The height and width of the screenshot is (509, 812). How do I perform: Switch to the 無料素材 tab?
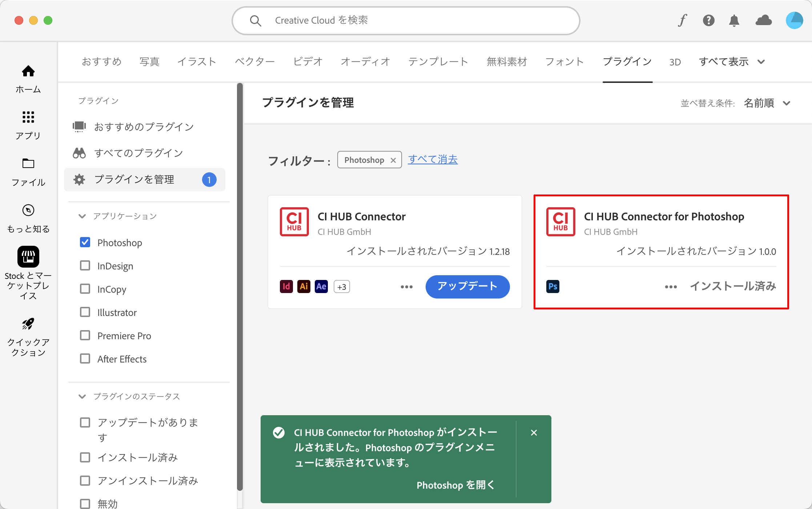[507, 62]
